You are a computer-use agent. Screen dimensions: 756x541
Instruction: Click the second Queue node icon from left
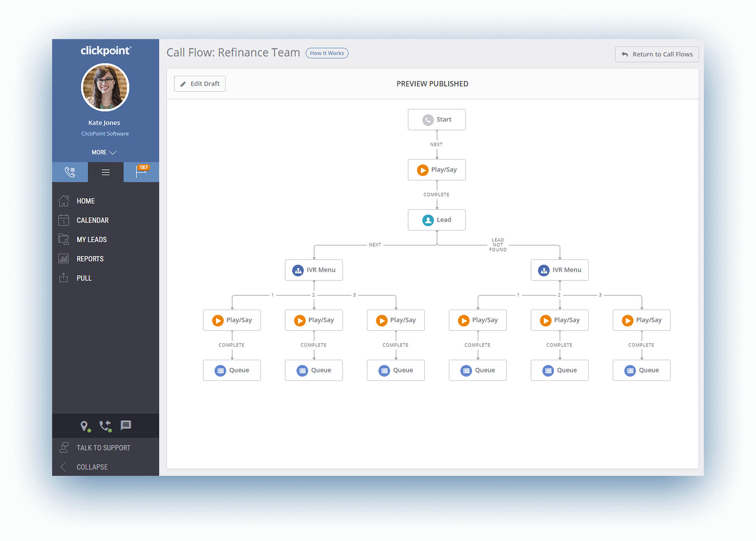[302, 370]
